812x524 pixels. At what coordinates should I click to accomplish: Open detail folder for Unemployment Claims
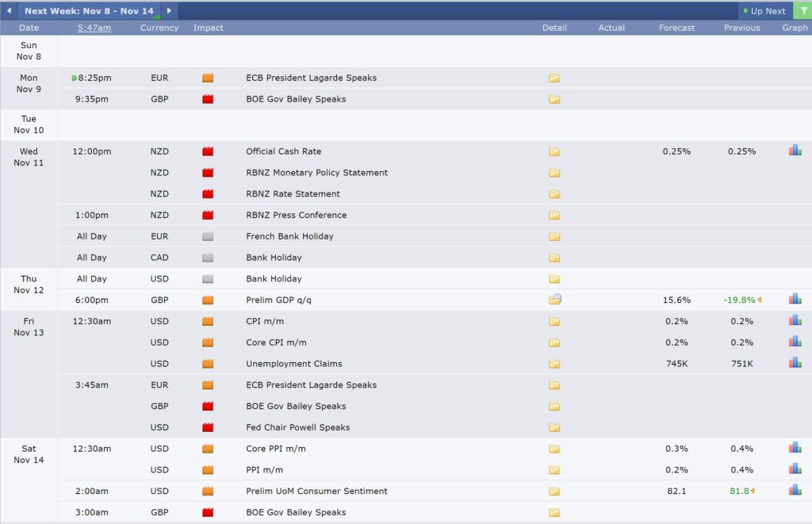tap(554, 364)
